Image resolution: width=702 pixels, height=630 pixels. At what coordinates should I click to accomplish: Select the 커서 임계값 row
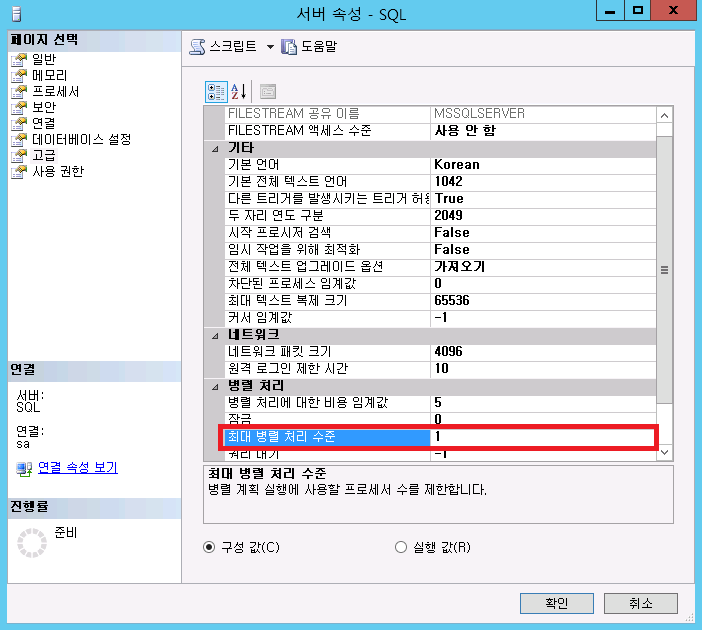440,318
